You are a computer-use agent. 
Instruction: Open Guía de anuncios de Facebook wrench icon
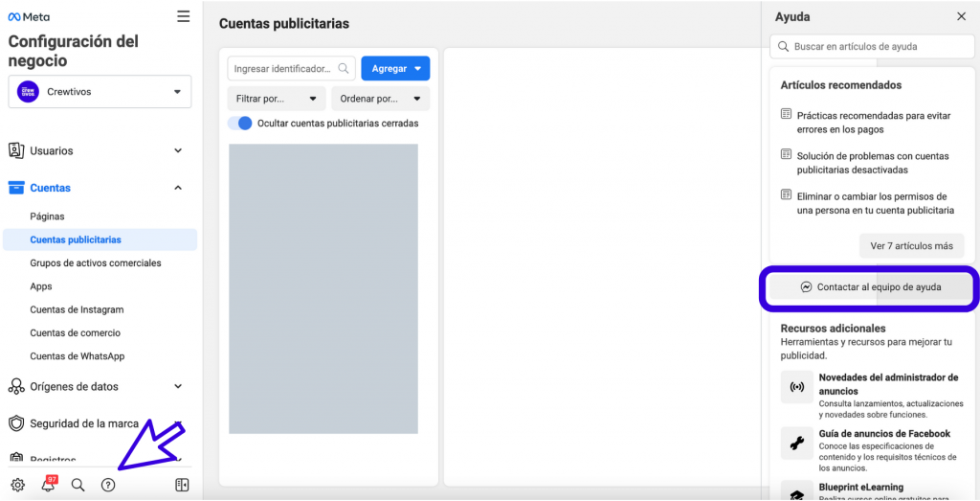coord(796,443)
